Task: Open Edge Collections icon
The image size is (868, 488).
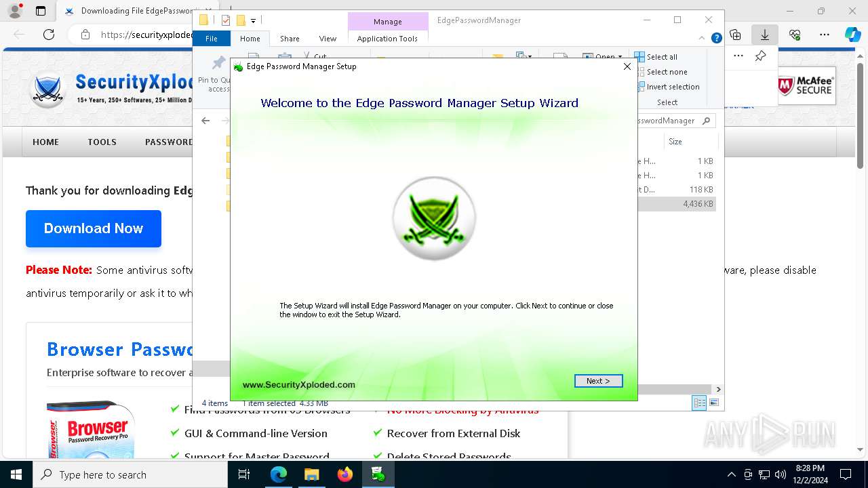Action: coord(735,35)
